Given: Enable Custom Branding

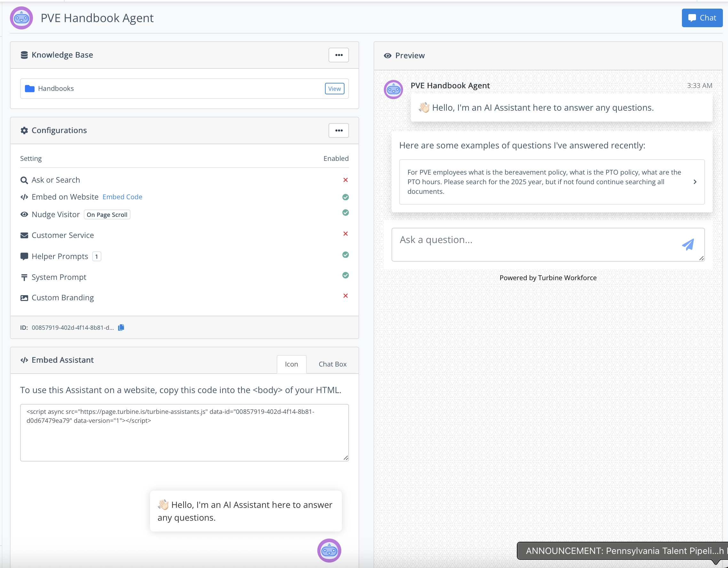Looking at the screenshot, I should tap(346, 296).
